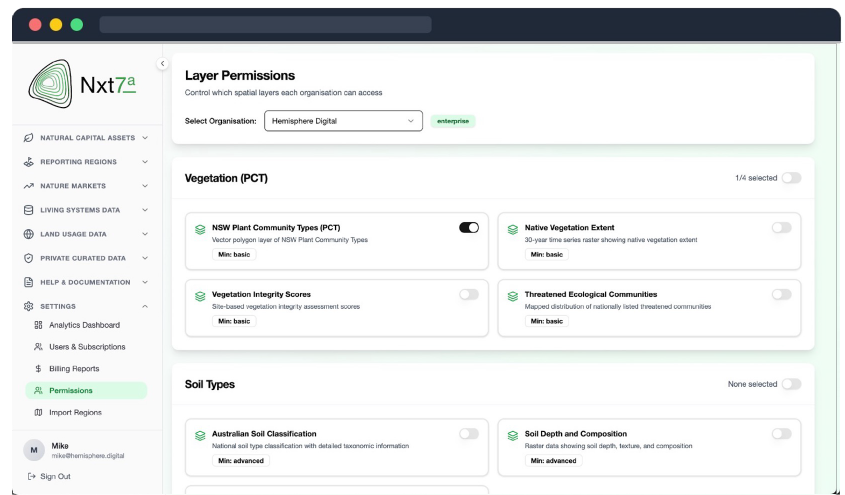Expand the Private Curated Data chevron
The width and height of the screenshot is (845, 495).
pos(145,258)
